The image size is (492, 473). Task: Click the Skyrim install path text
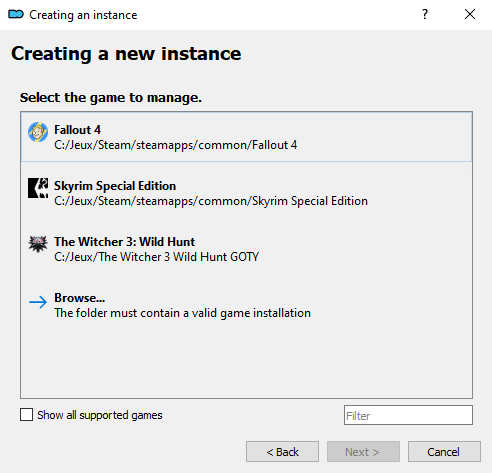(x=211, y=201)
